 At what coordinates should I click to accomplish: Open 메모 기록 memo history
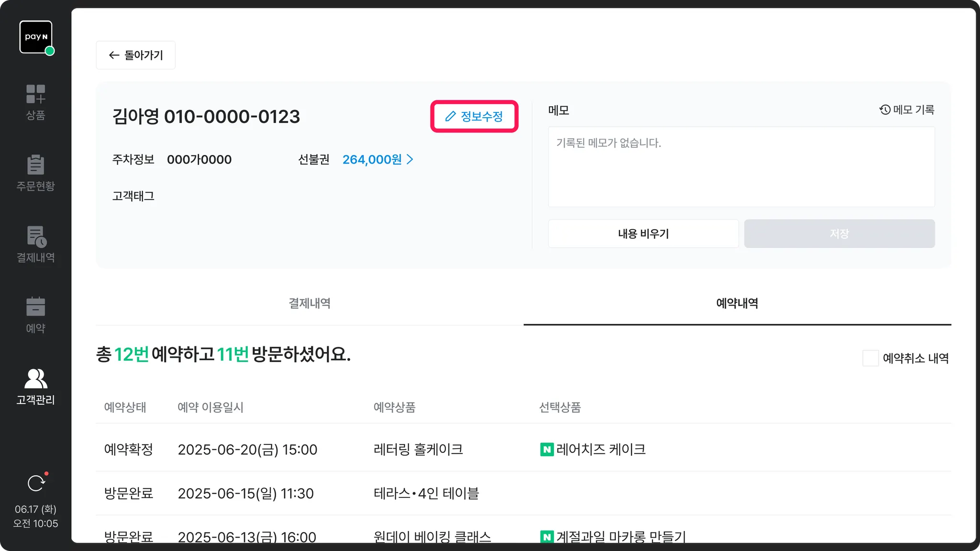tap(907, 110)
